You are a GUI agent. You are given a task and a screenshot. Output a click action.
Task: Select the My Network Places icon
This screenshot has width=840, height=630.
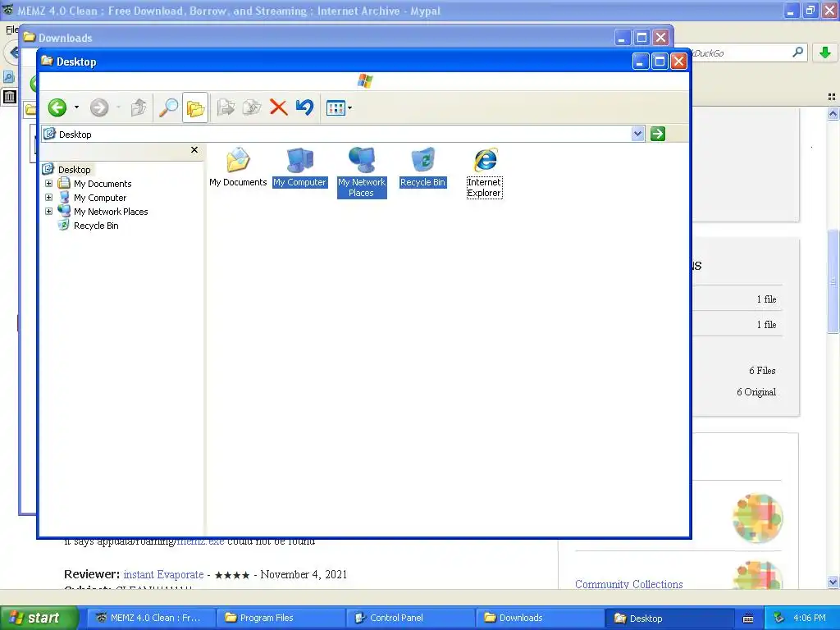362,172
